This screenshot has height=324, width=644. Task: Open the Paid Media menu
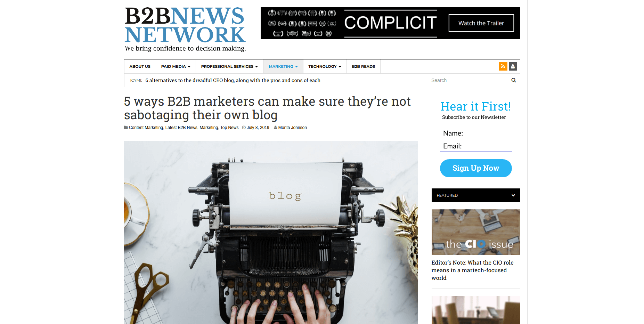pyautogui.click(x=176, y=66)
